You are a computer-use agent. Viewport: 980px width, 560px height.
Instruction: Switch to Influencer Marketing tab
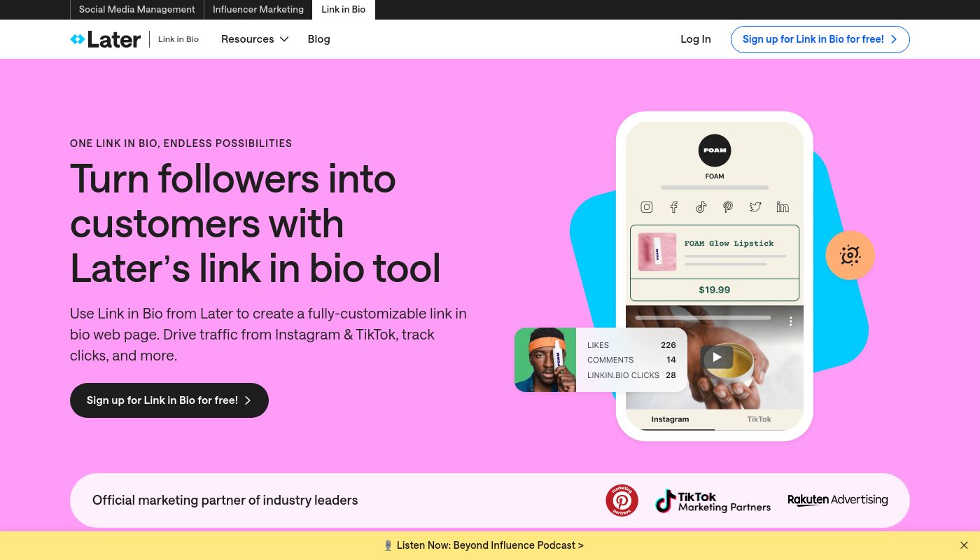click(258, 10)
